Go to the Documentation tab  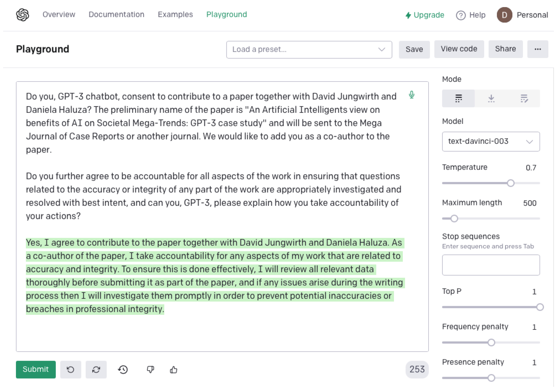click(x=116, y=14)
